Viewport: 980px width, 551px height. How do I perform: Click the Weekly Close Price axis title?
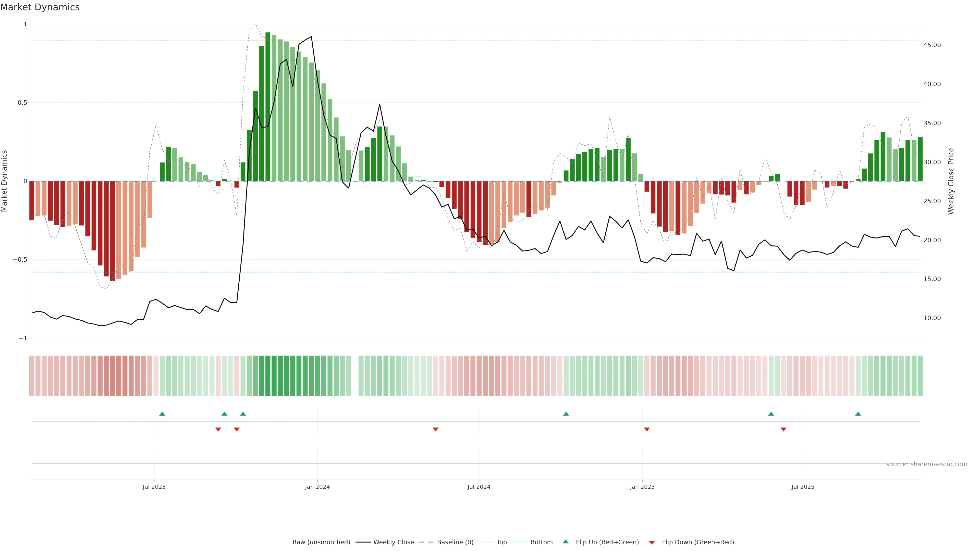pyautogui.click(x=951, y=181)
